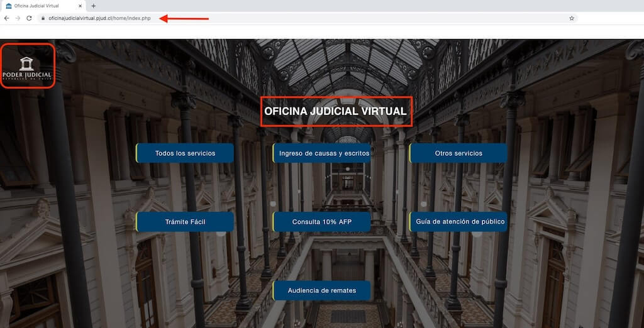This screenshot has width=644, height=328.
Task: Click the padlock site info icon
Action: tap(43, 18)
